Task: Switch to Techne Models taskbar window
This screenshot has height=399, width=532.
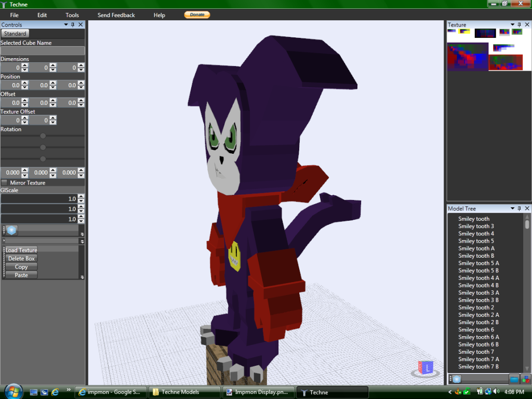Action: point(184,392)
